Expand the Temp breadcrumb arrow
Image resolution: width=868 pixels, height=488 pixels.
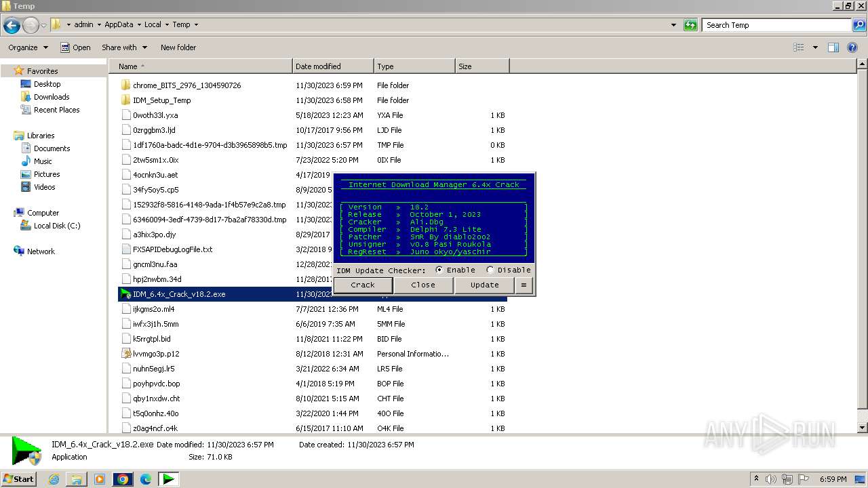(x=196, y=25)
